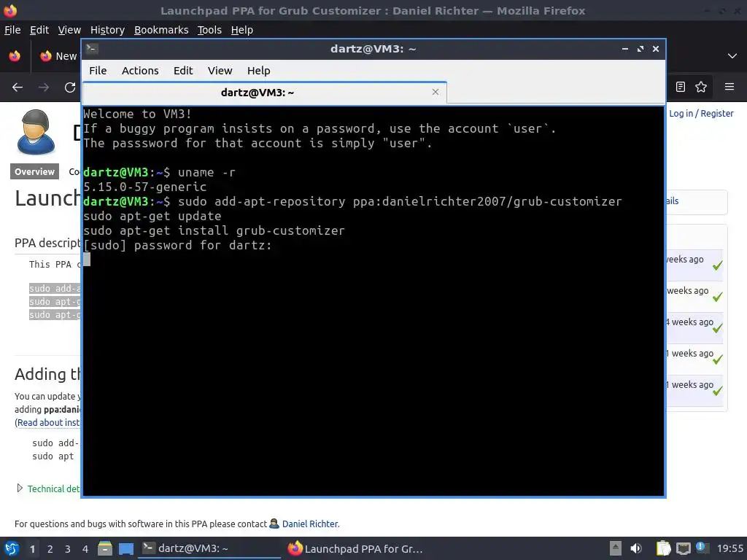Open Firefox History menu
Image resolution: width=747 pixels, height=560 pixels.
(x=107, y=30)
